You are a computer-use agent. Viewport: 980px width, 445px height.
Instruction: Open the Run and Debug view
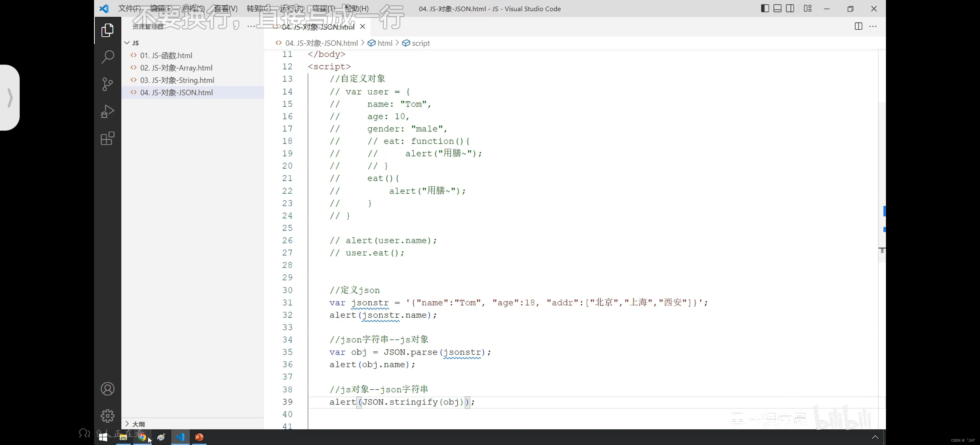(108, 111)
